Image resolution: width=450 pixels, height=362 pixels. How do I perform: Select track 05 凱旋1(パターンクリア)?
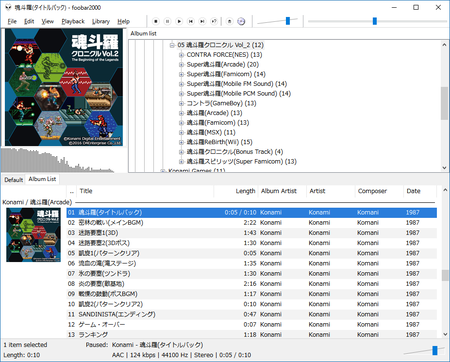[x=252, y=253]
